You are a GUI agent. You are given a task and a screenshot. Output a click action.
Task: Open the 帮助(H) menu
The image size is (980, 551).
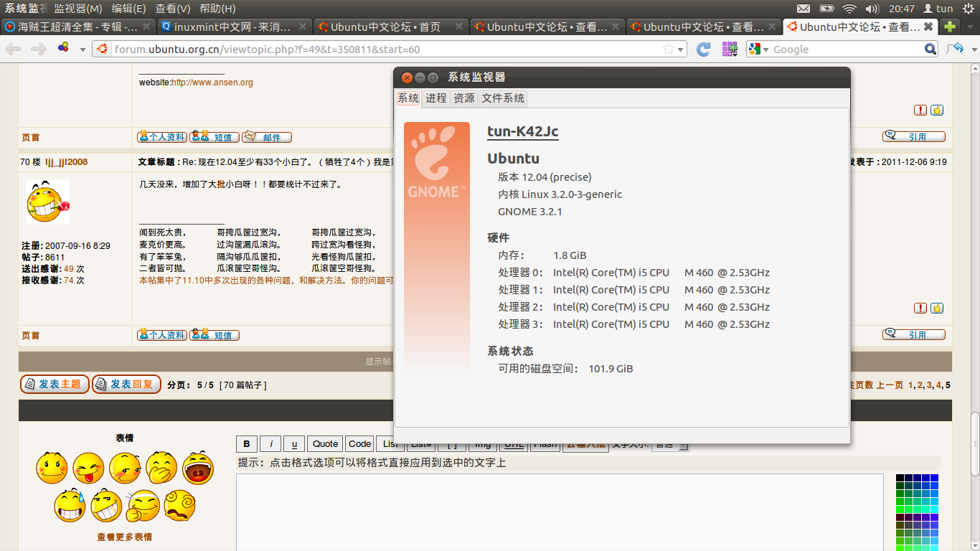(x=217, y=9)
